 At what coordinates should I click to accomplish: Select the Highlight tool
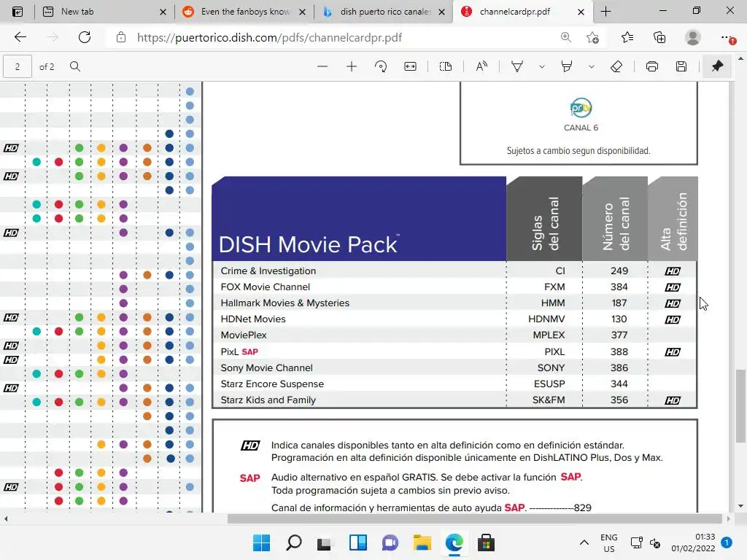(x=566, y=66)
